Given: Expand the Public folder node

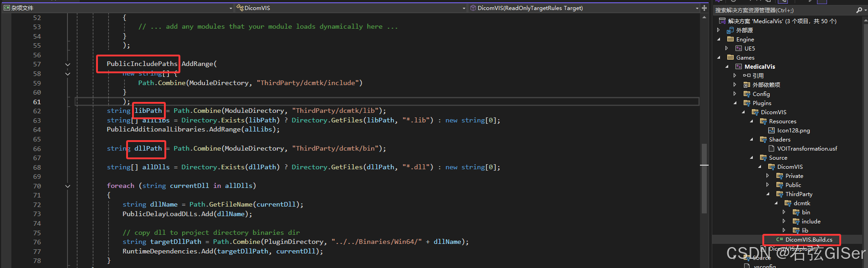Looking at the screenshot, I should 767,185.
